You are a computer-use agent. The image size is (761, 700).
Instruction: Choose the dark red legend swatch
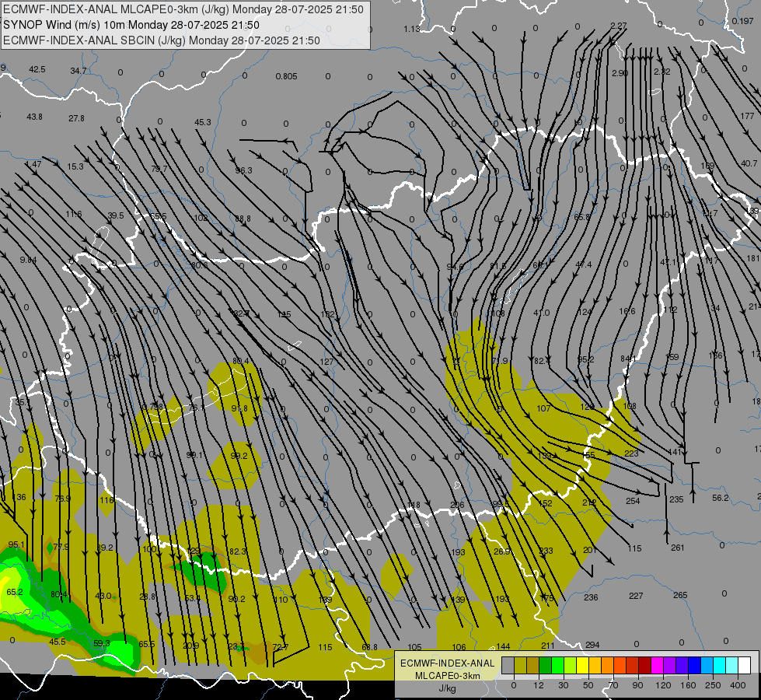point(645,665)
